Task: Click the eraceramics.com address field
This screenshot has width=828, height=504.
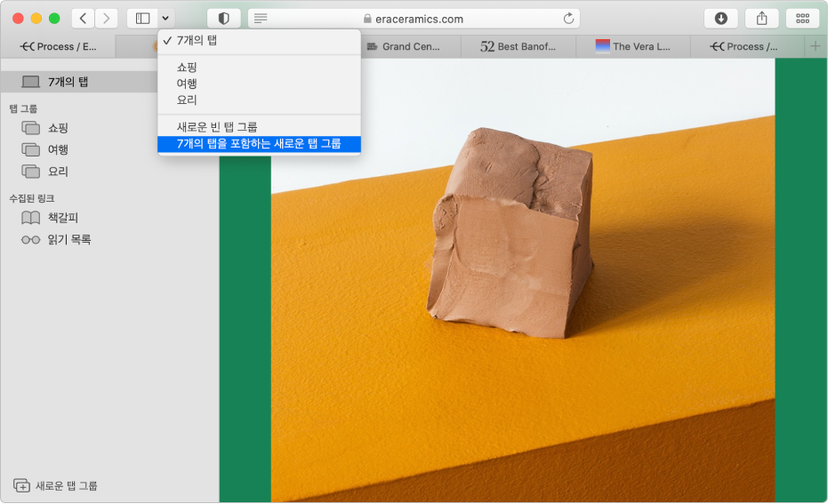Action: 414,18
